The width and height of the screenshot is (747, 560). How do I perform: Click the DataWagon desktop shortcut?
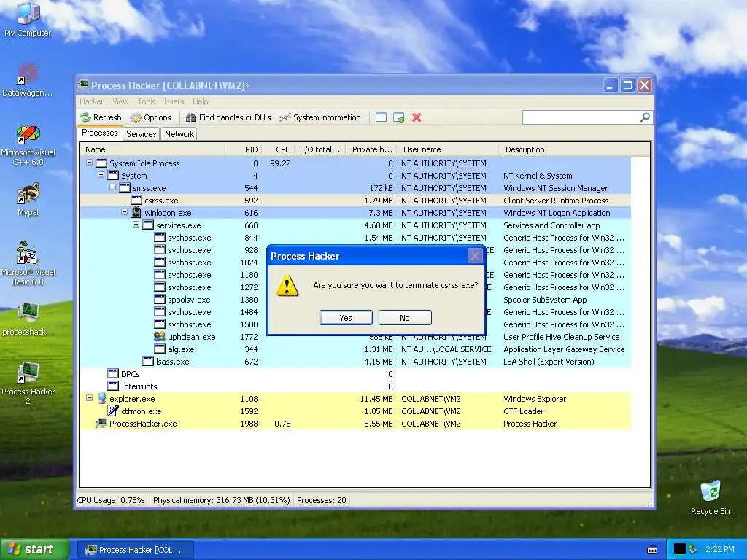[x=28, y=80]
